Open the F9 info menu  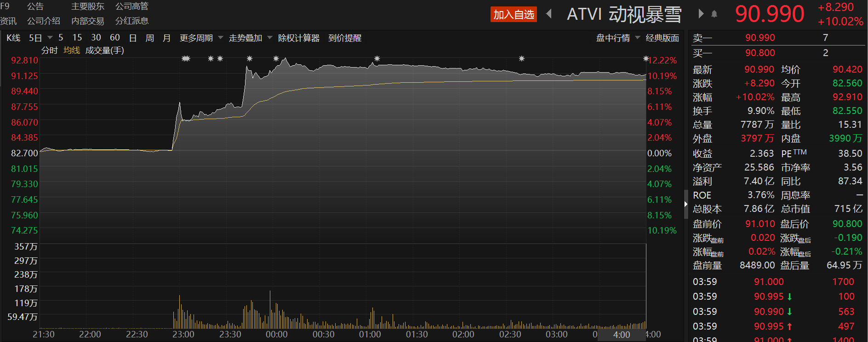[x=5, y=6]
